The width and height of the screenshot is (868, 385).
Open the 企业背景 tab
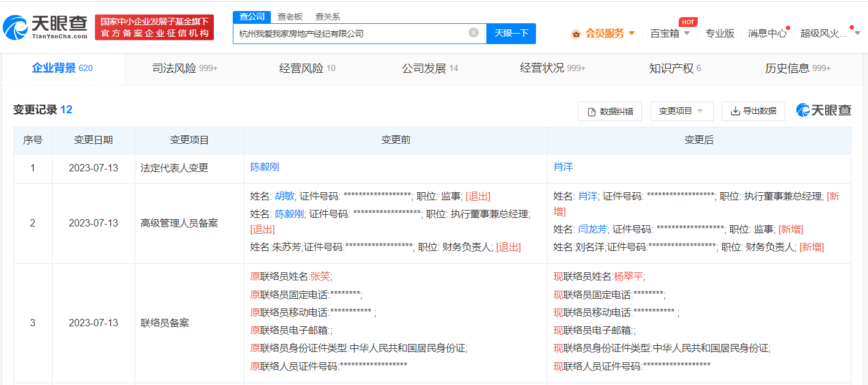click(x=62, y=68)
